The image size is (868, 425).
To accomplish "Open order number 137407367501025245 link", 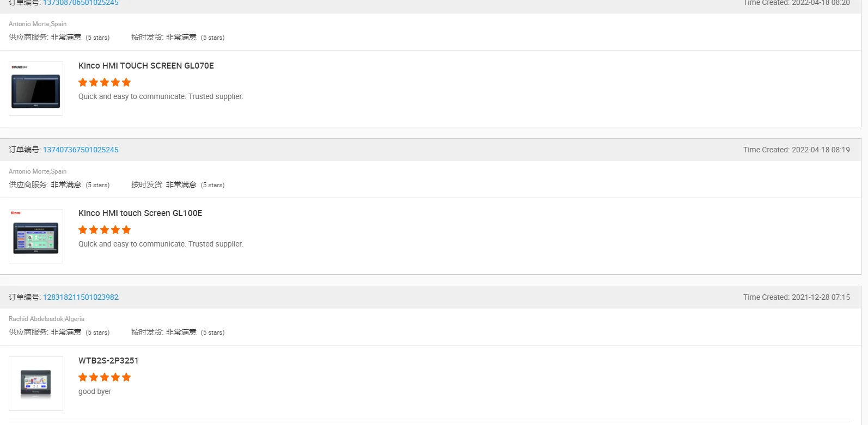I will click(81, 150).
